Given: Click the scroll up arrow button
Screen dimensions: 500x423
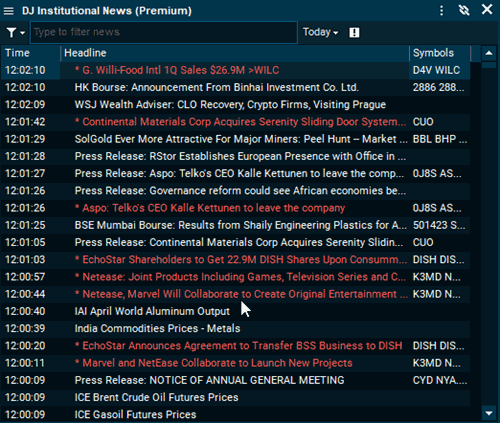Looking at the screenshot, I should [x=489, y=53].
